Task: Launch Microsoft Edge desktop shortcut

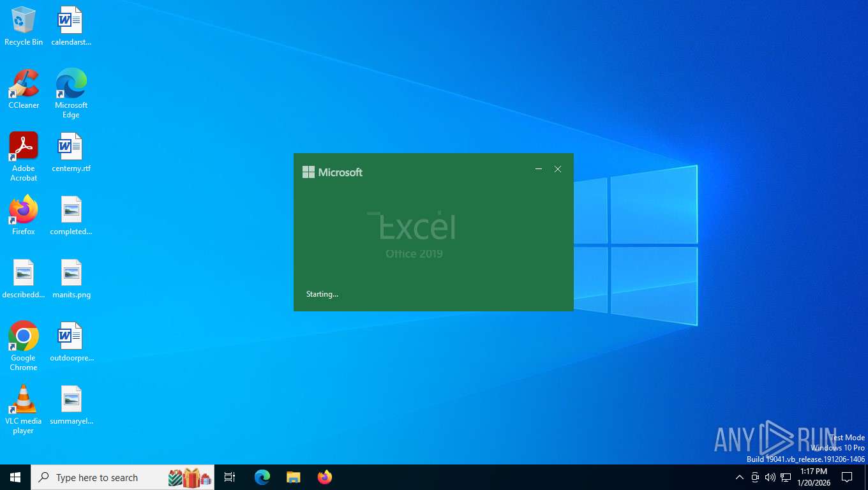Action: coord(71,94)
